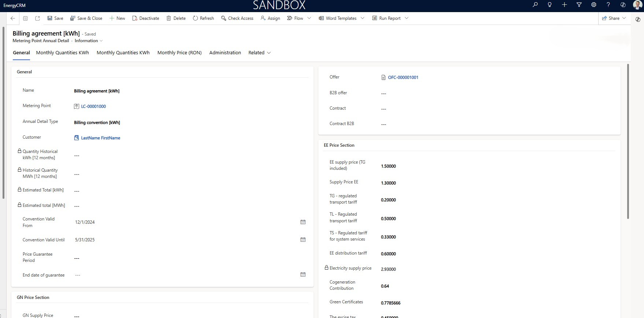Click the plus quick create icon
Screen dimensions: 644x318
[x=565, y=5]
